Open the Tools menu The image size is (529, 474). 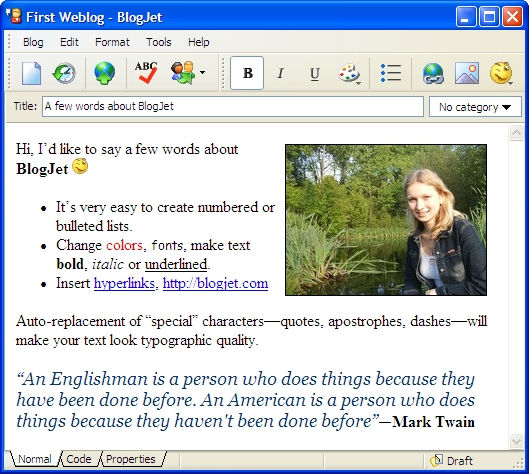(x=159, y=42)
